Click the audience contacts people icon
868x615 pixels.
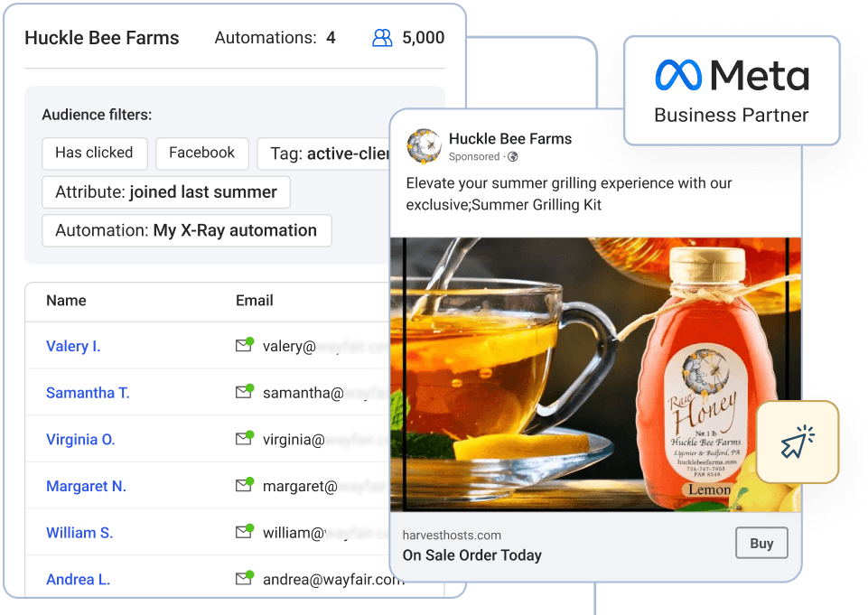(x=382, y=38)
